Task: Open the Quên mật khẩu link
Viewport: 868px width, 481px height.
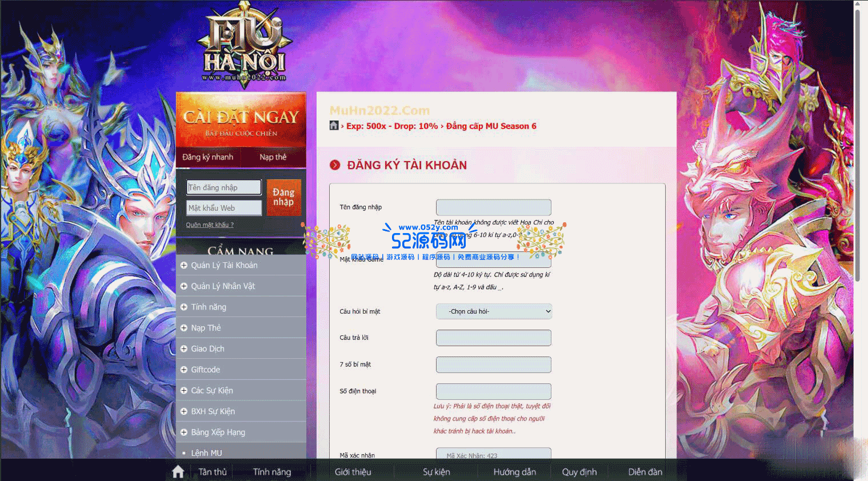Action: [x=210, y=225]
